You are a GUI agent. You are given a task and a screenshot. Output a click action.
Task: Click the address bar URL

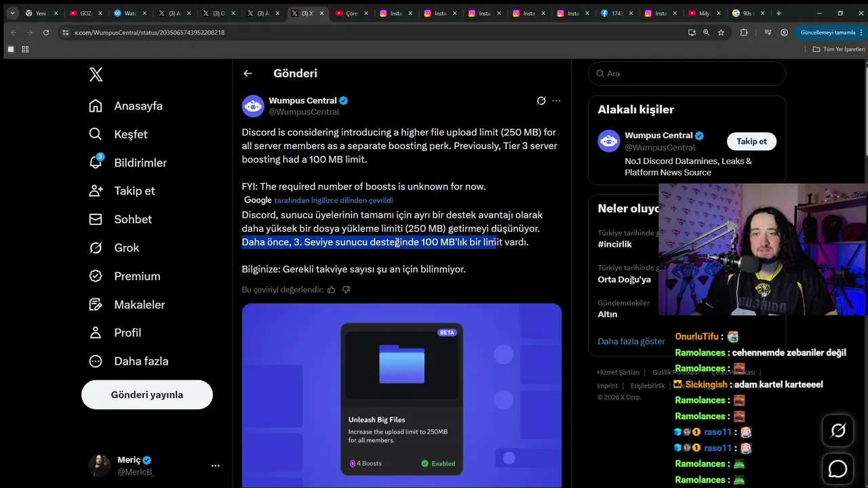tap(149, 33)
